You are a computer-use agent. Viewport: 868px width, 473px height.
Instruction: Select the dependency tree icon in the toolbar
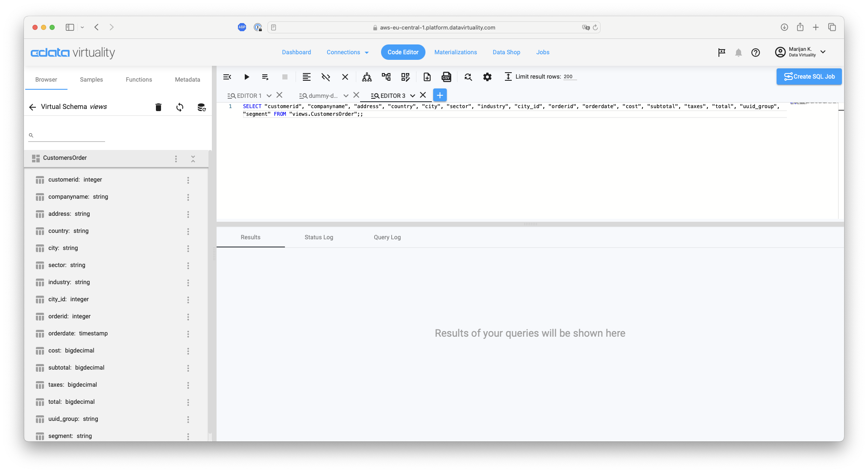pyautogui.click(x=366, y=77)
